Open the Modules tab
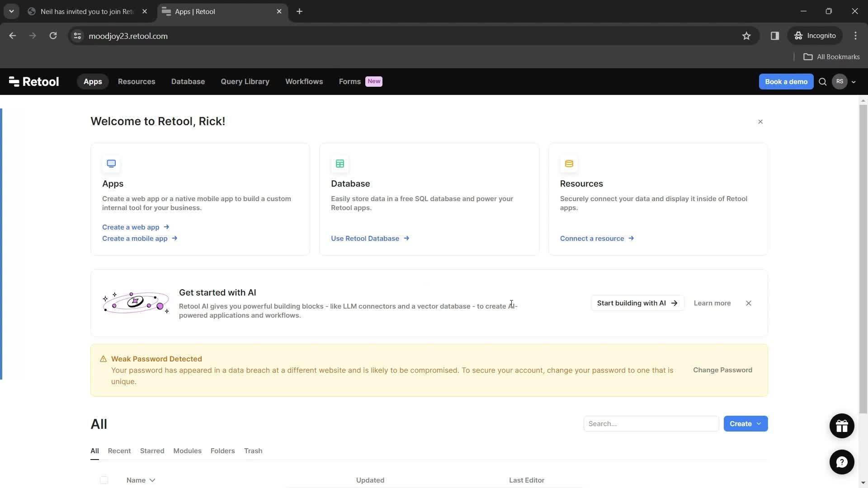 coord(187,451)
